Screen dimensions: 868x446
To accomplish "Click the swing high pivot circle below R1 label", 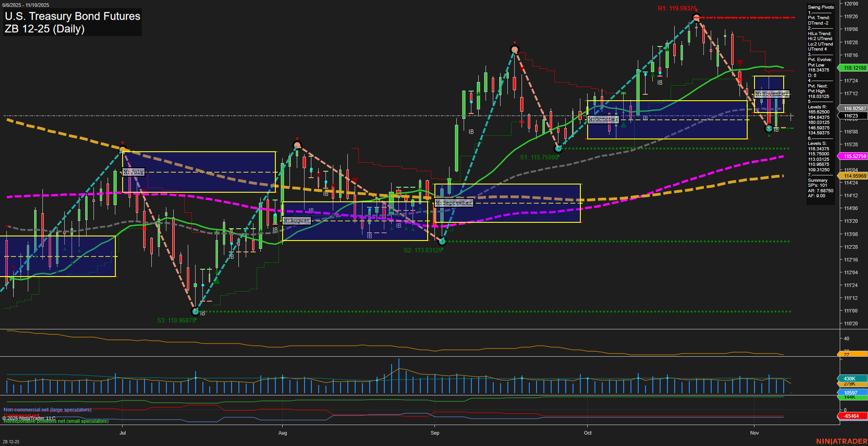I will point(696,18).
